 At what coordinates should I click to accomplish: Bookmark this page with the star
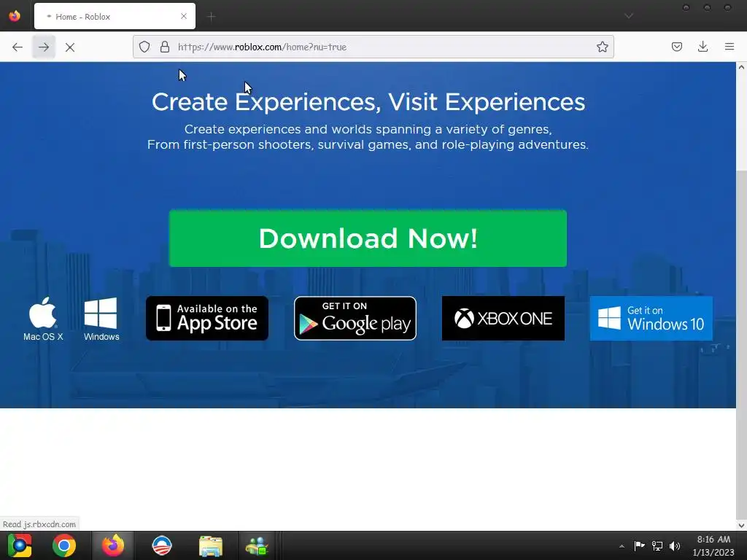602,47
